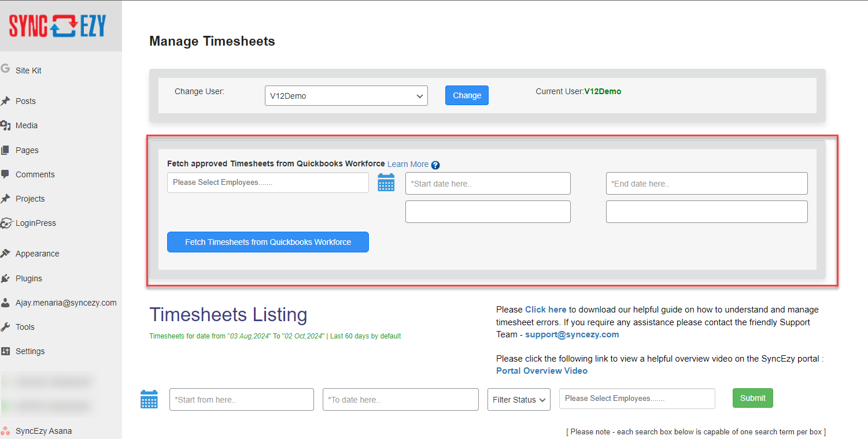Open the Posts menu item
868x439 pixels.
[25, 101]
